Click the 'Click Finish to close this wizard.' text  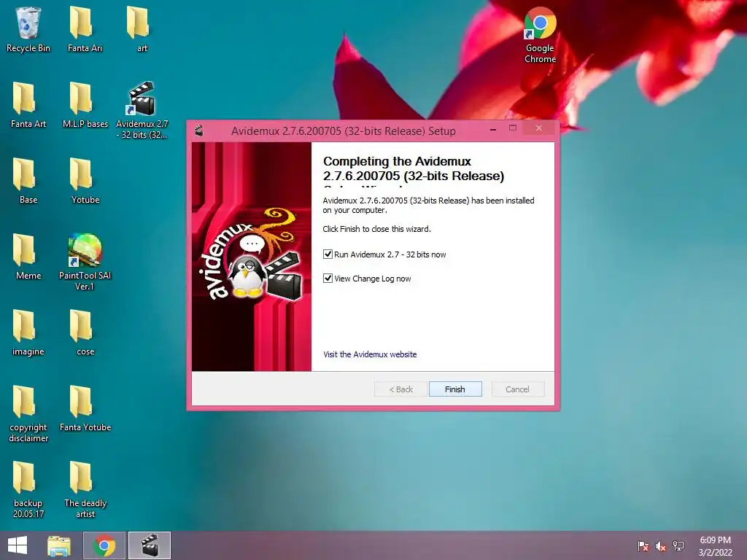coord(376,229)
